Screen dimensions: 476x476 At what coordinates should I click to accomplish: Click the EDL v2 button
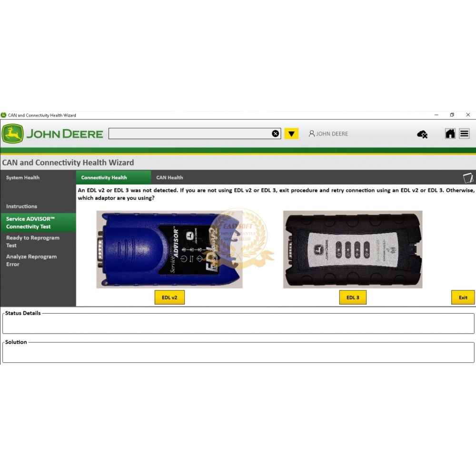(169, 297)
